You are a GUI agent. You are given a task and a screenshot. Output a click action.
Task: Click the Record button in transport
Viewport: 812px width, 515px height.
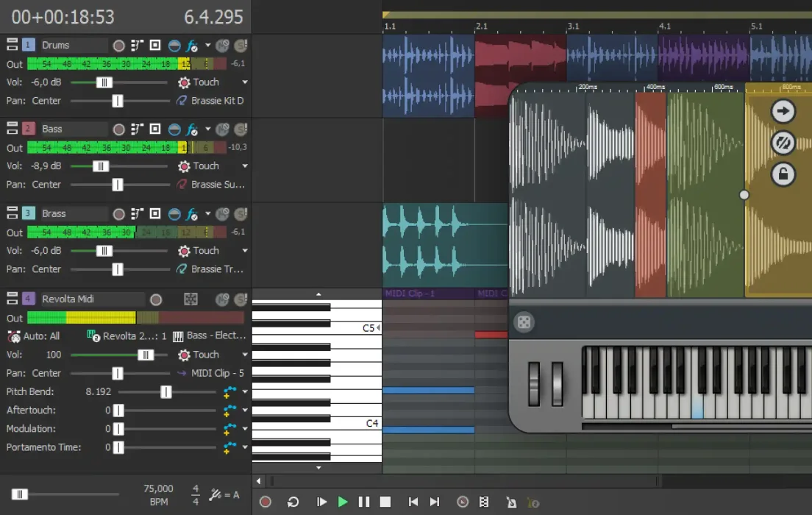click(265, 502)
